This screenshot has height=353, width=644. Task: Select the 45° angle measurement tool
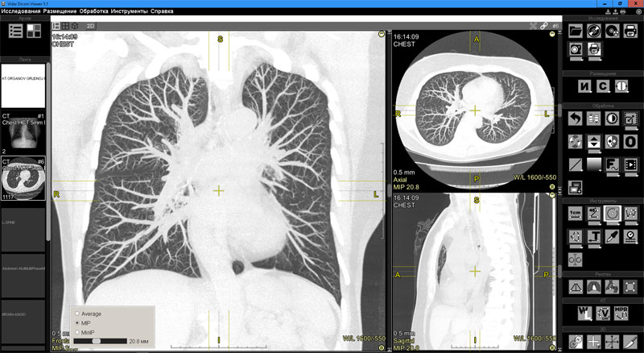click(x=594, y=214)
